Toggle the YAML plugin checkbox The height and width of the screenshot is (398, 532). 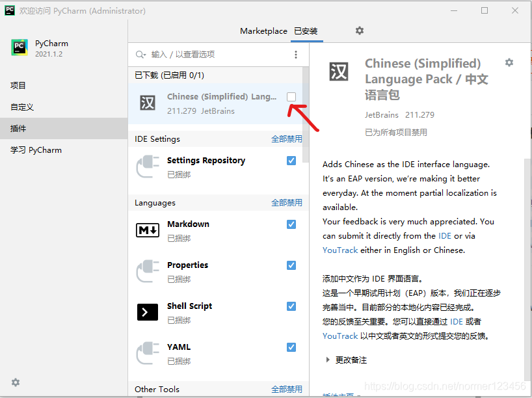click(x=291, y=347)
